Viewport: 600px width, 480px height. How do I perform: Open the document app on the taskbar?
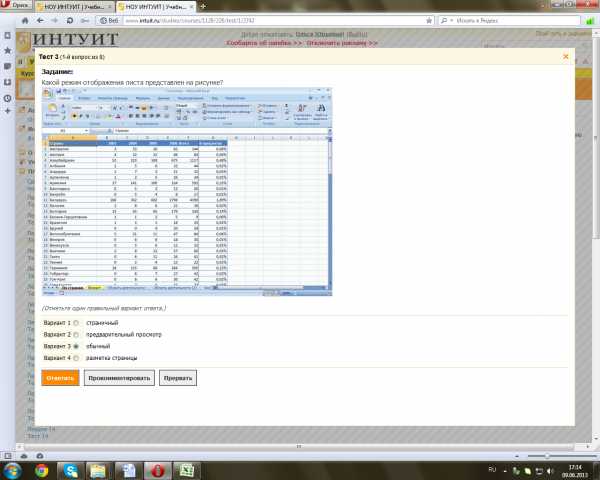[x=129, y=471]
